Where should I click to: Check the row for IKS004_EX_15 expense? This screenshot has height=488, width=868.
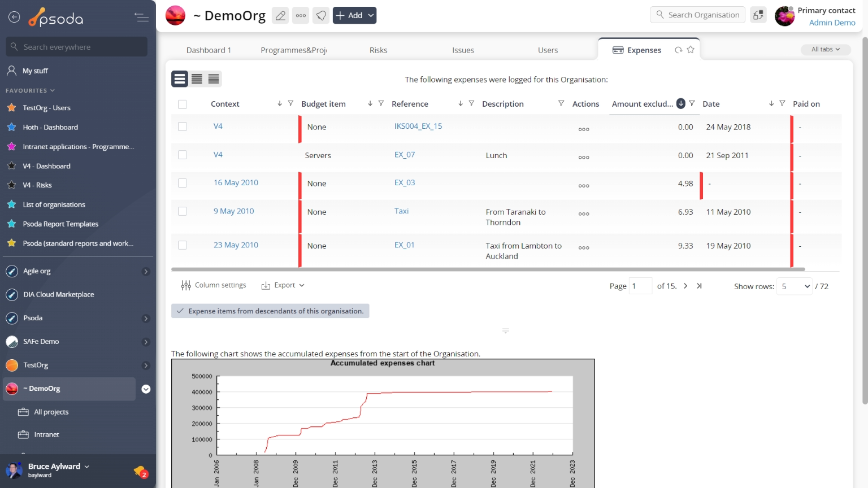pyautogui.click(x=182, y=127)
